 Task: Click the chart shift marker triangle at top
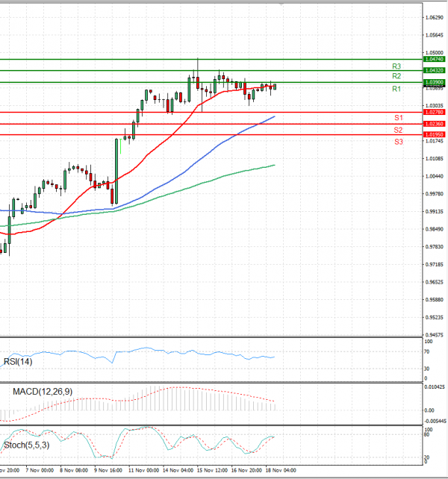coord(281,4)
